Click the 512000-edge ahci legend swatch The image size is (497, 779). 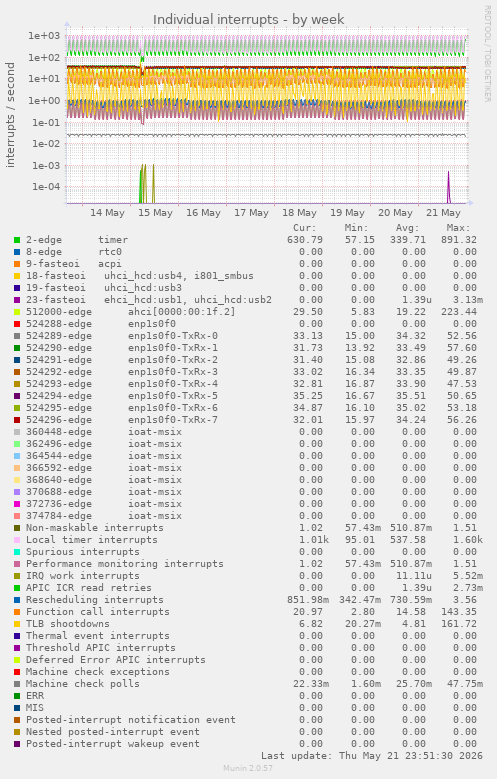click(17, 312)
